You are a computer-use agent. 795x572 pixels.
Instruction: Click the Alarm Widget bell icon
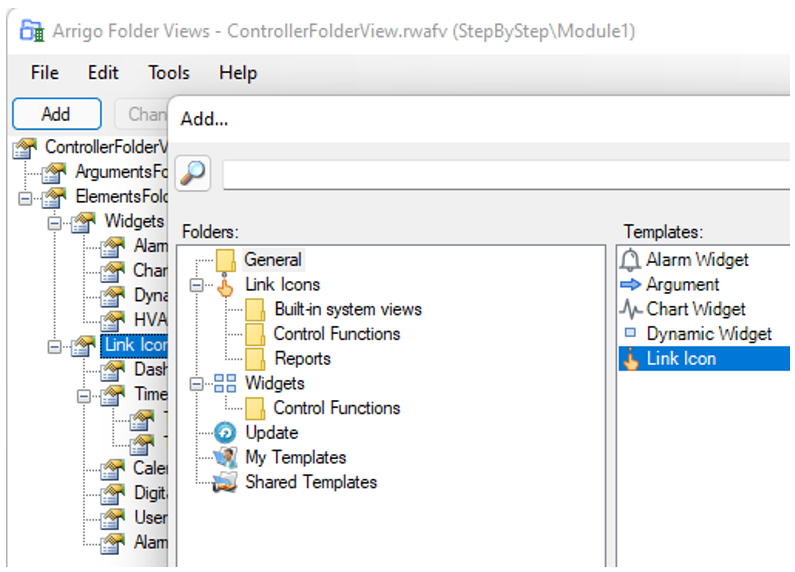pos(630,260)
